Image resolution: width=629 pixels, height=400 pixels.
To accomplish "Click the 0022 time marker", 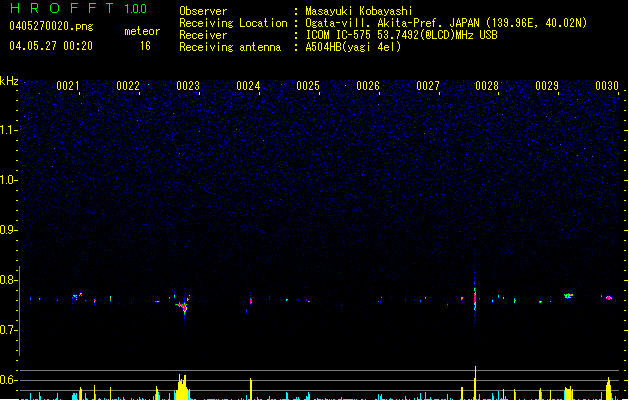I will pos(128,86).
